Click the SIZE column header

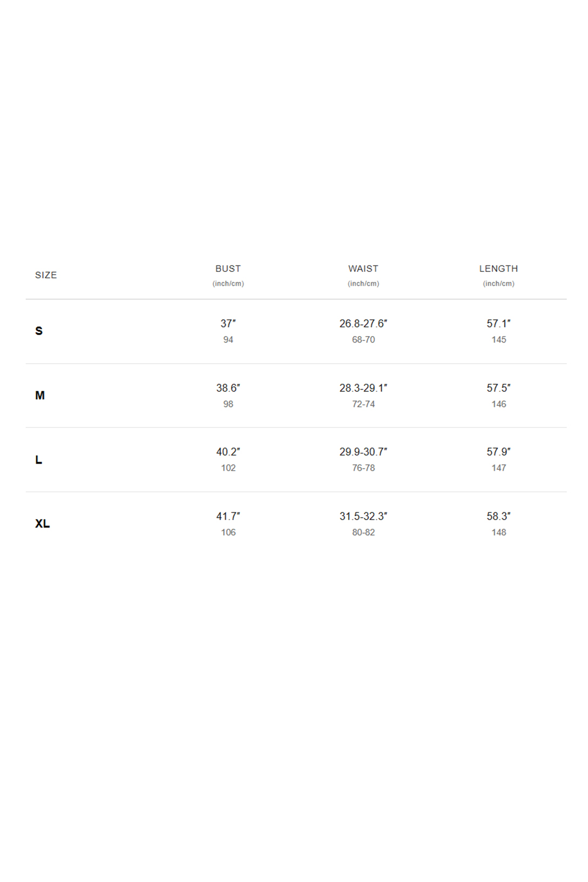click(46, 275)
